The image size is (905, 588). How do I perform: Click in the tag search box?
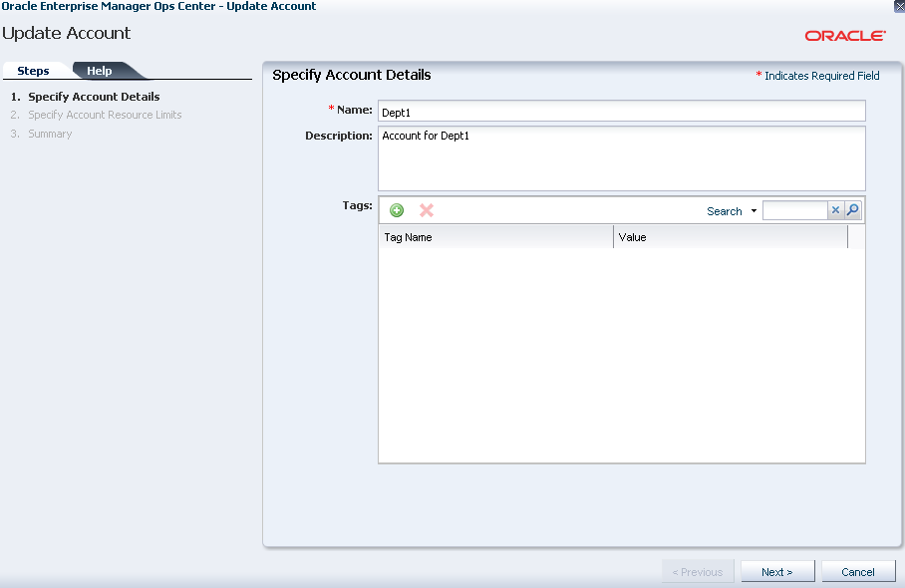pos(794,210)
